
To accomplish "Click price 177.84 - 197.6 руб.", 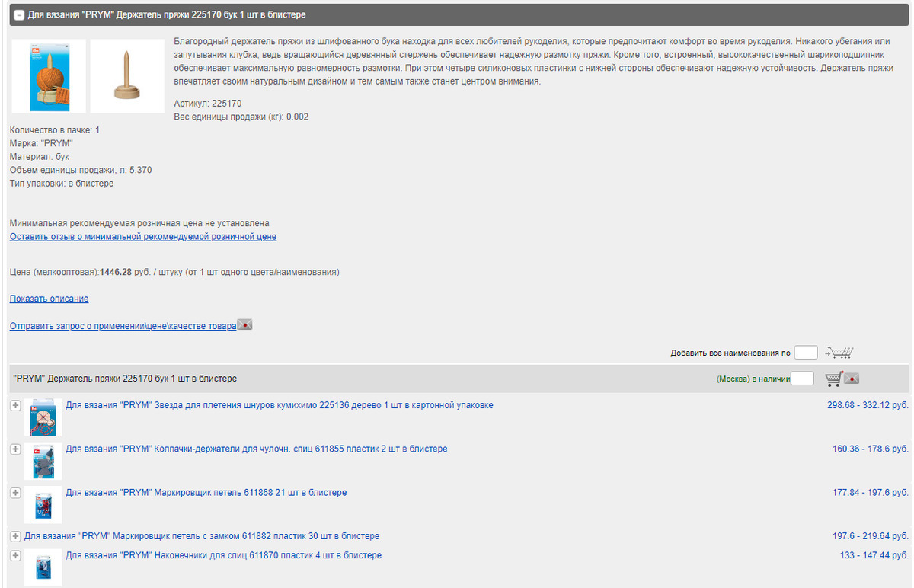I will tap(871, 493).
